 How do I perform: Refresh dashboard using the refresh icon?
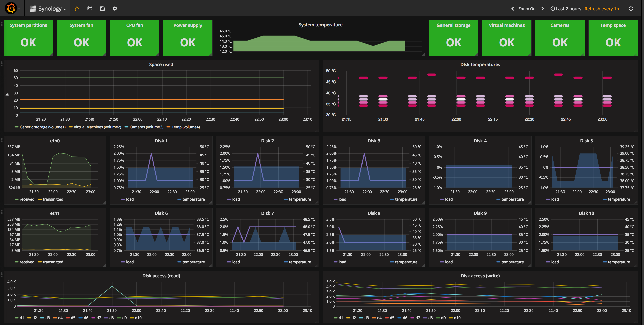(x=631, y=9)
